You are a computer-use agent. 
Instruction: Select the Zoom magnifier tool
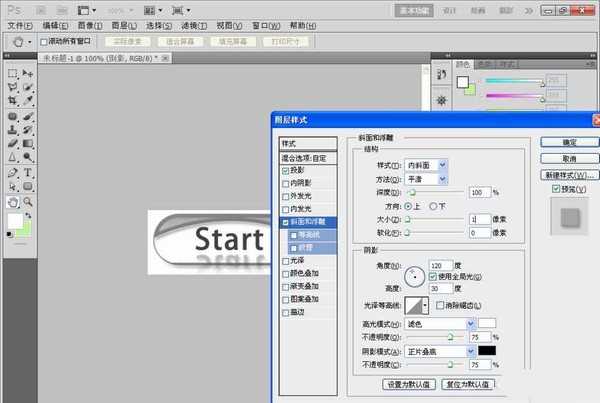(x=28, y=200)
